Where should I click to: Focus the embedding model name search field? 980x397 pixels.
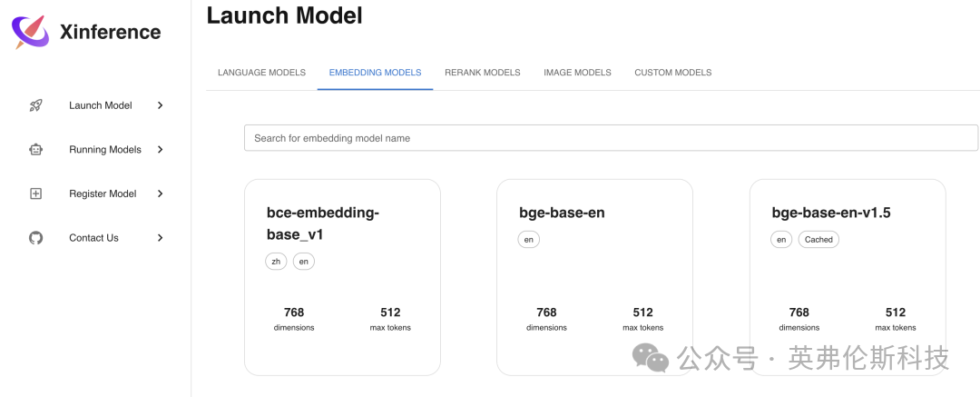point(612,138)
